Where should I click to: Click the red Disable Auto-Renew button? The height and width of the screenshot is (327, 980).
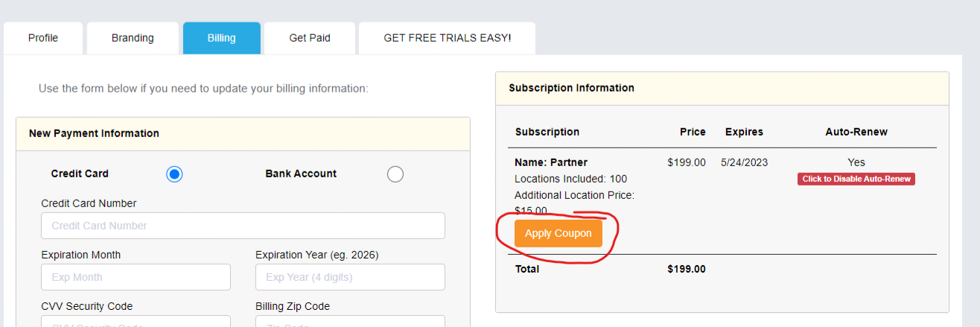(856, 179)
